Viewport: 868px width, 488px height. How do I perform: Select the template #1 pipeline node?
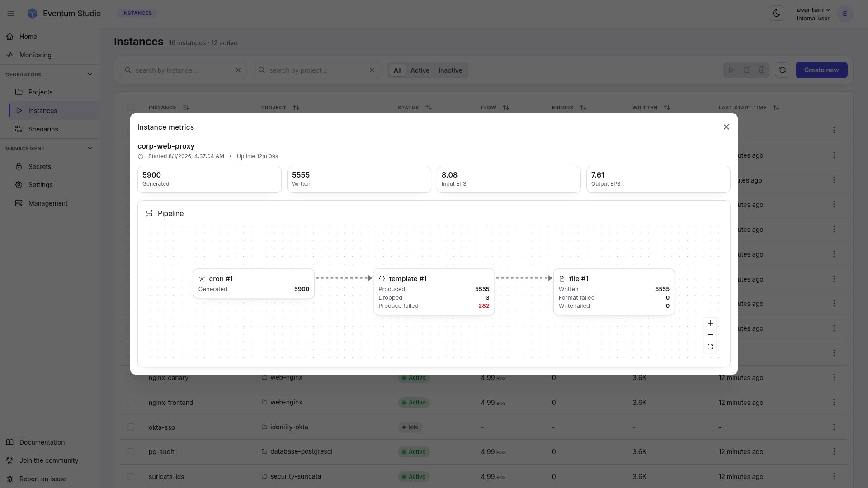pos(434,292)
